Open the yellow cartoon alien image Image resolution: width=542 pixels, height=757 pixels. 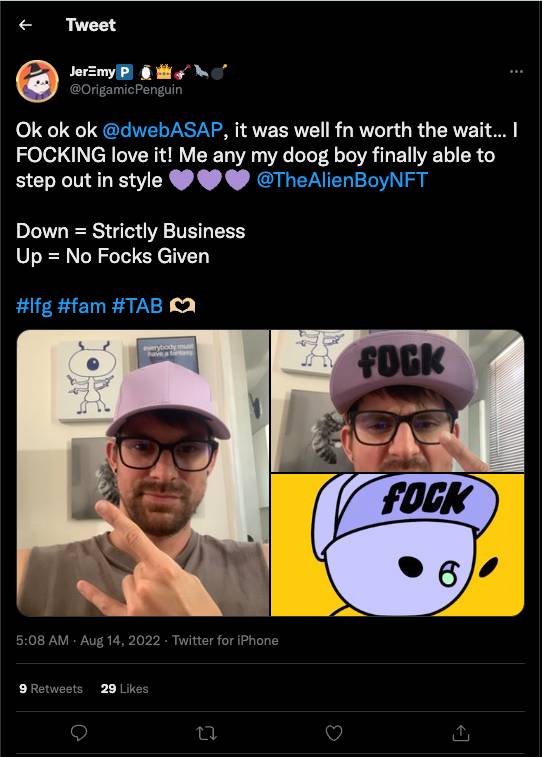click(397, 545)
